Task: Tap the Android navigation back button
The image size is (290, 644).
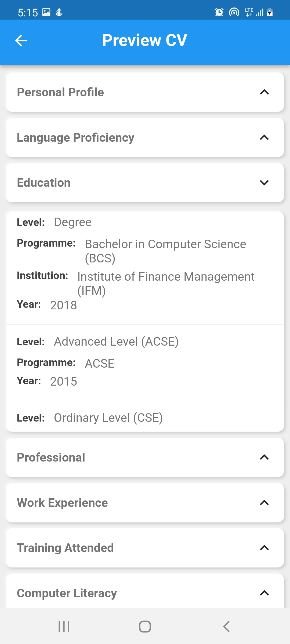Action: (x=226, y=627)
